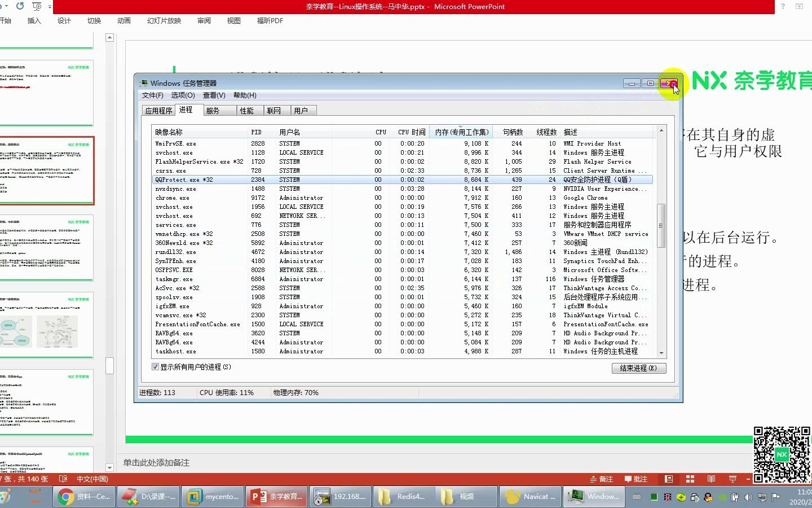Open PowerPoint help question mark icon

[783, 6]
